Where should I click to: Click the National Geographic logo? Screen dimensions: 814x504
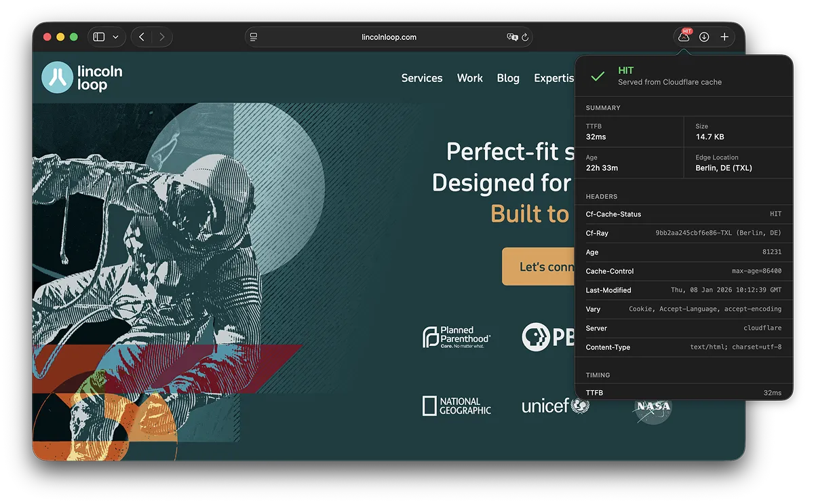(457, 406)
